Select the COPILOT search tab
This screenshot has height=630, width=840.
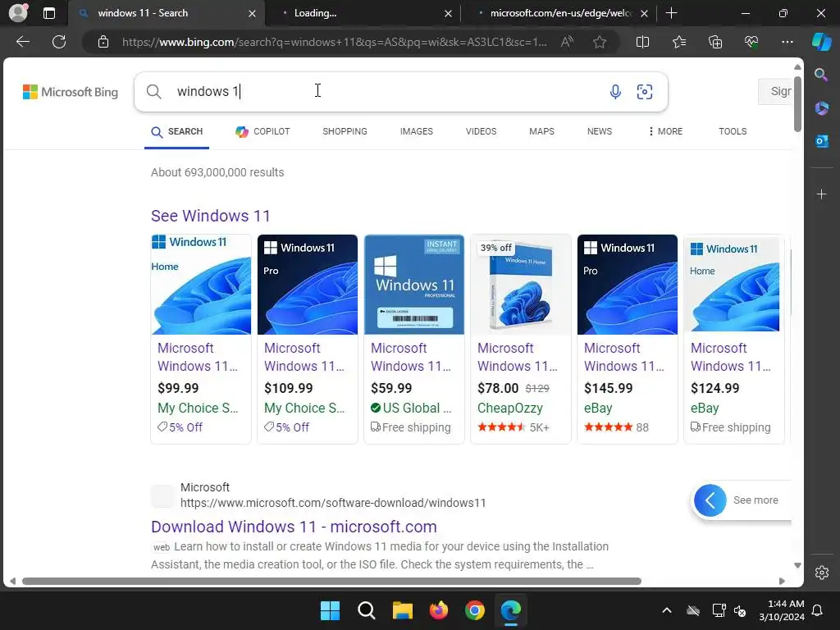point(263,131)
